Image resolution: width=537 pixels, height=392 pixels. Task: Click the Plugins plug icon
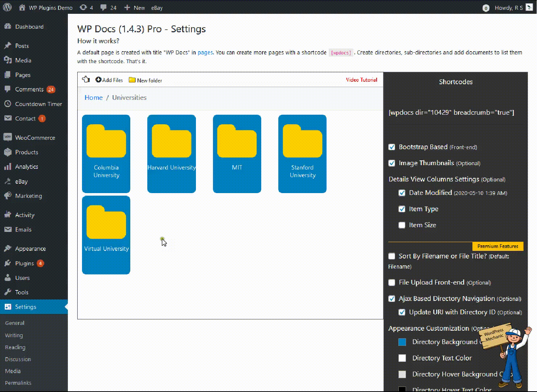pyautogui.click(x=8, y=263)
